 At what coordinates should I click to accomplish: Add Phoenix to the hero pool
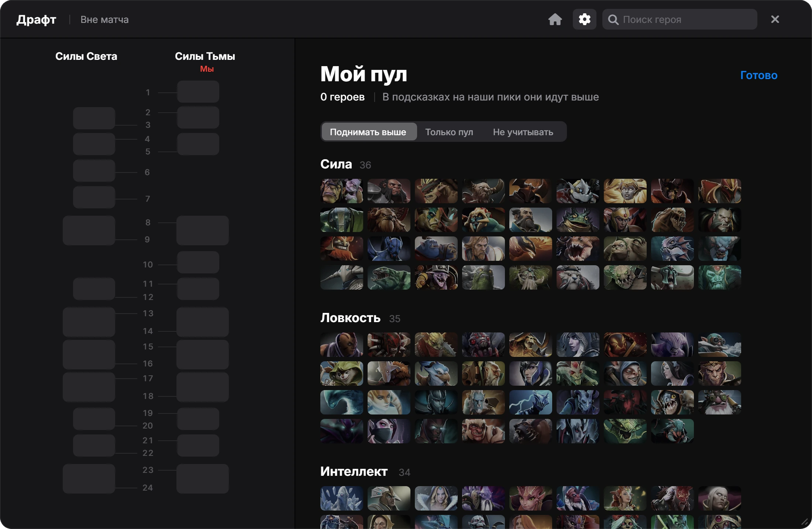[530, 249]
